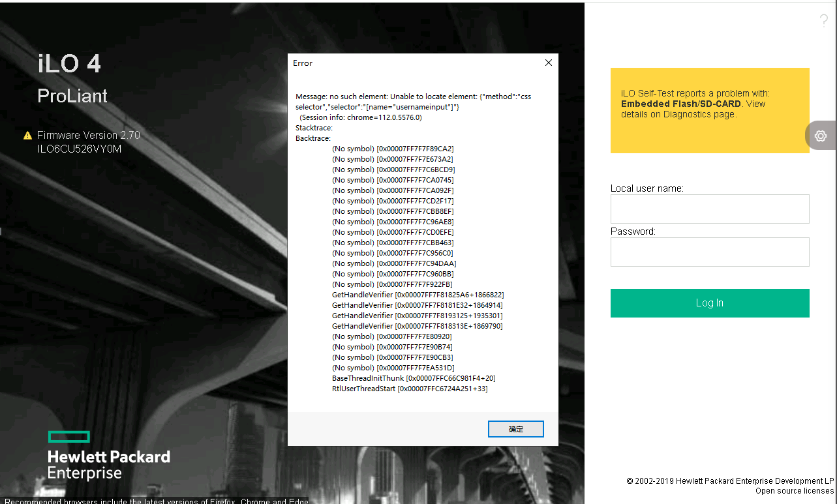This screenshot has width=837, height=504.
Task: Click the Hewlett Packard Enterprise copyright link
Action: (x=729, y=481)
